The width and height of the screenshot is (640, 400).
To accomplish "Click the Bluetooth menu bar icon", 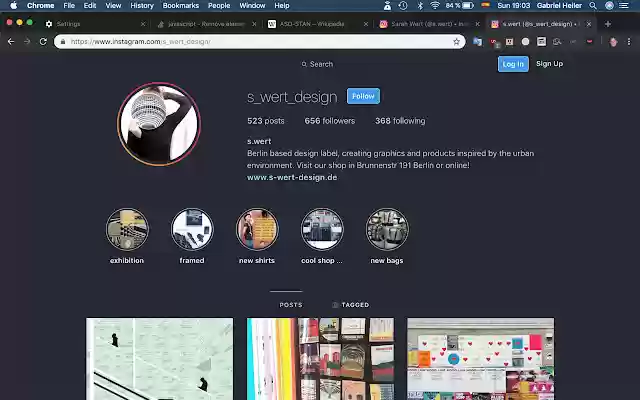I will [420, 5].
